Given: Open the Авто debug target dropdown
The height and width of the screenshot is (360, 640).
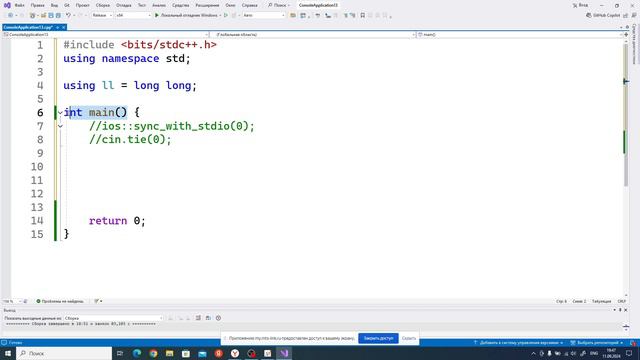Looking at the screenshot, I should 264,16.
